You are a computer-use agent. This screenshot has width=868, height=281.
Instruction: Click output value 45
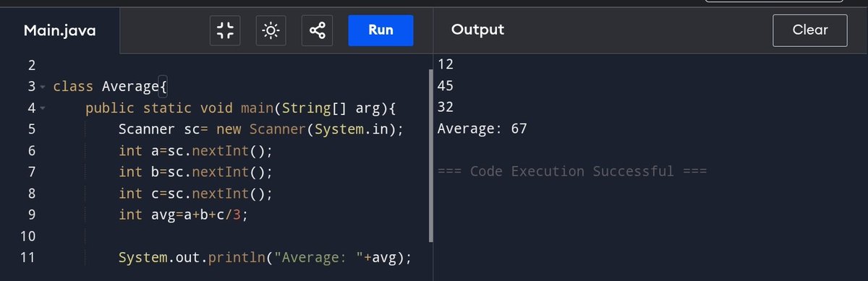[x=446, y=87]
